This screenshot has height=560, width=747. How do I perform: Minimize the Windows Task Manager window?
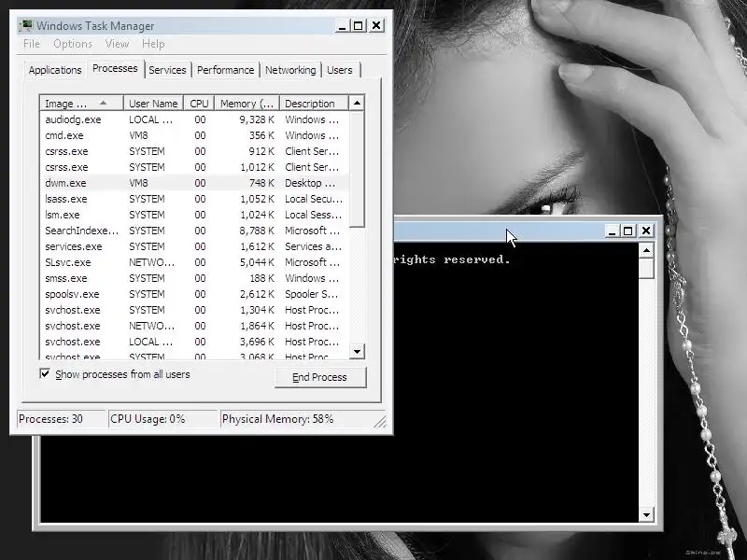pyautogui.click(x=342, y=26)
